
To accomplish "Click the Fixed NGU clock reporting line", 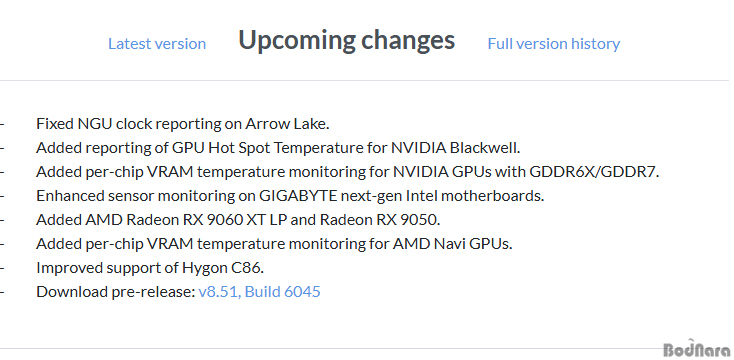I will click(183, 124).
